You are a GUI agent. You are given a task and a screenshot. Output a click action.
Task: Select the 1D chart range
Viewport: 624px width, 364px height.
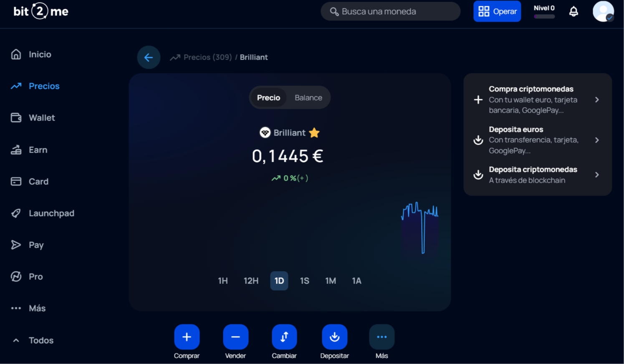279,281
